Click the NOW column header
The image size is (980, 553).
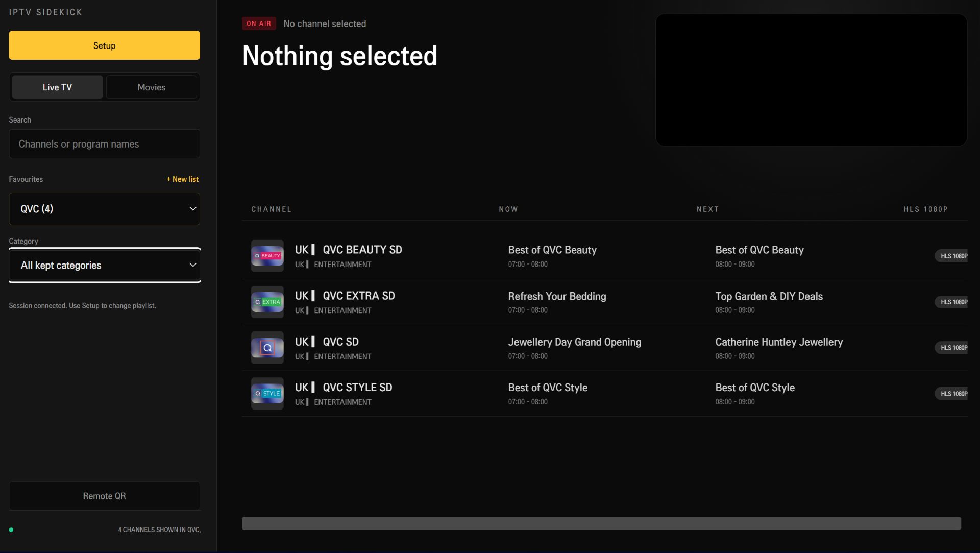(x=508, y=209)
